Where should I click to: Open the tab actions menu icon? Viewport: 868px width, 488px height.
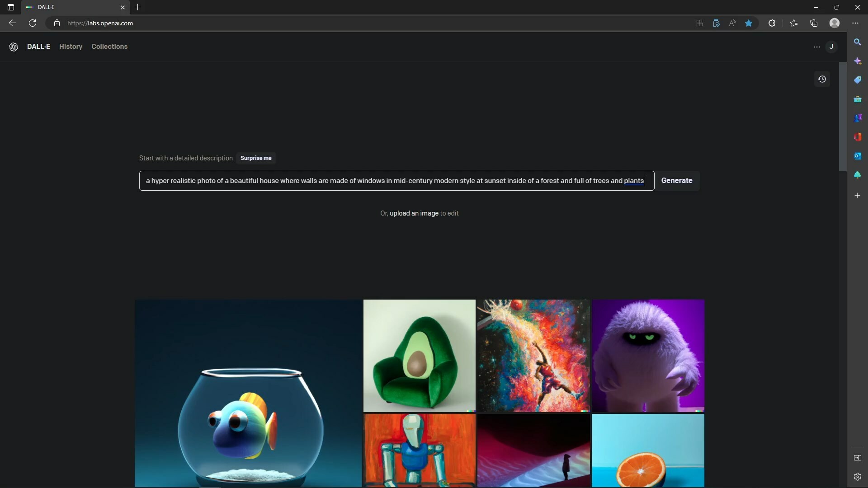tap(11, 7)
